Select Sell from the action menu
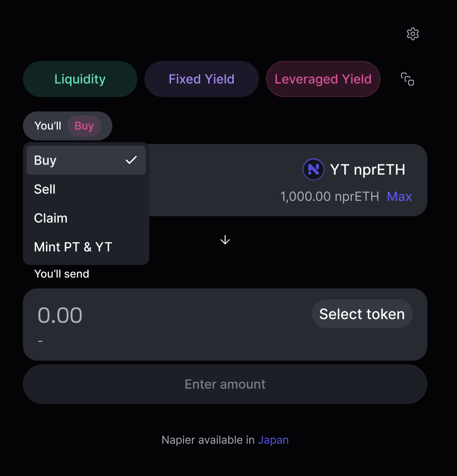Image resolution: width=457 pixels, height=476 pixels. [45, 190]
